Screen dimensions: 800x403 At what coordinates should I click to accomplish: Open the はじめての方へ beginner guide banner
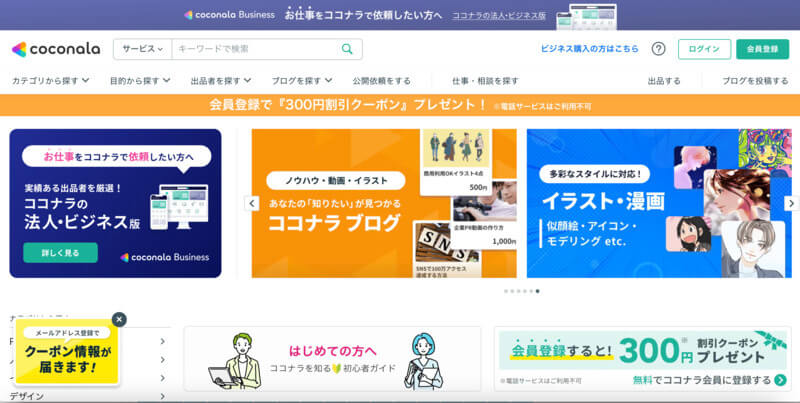[x=332, y=359]
